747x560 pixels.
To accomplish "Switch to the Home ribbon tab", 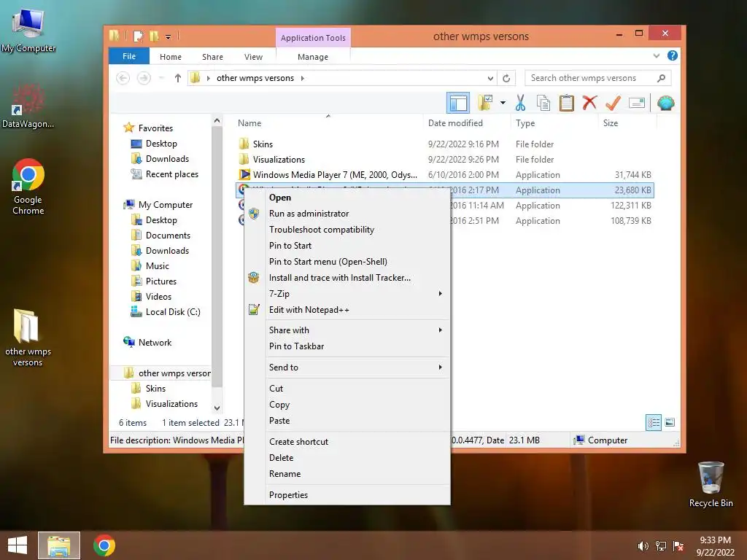I will (171, 57).
